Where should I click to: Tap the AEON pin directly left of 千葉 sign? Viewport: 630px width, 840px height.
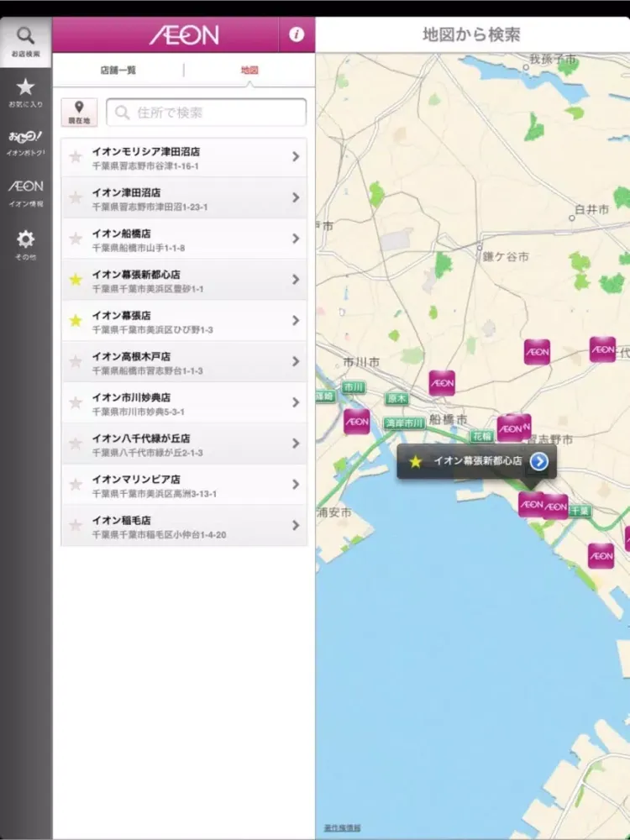(555, 507)
